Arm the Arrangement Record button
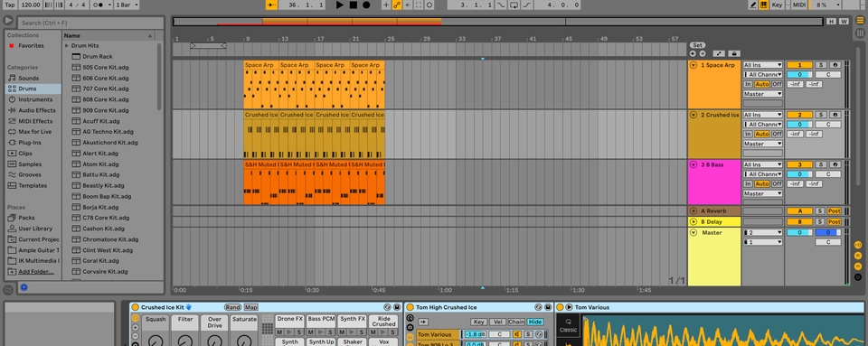The width and height of the screenshot is (868, 346). (366, 5)
